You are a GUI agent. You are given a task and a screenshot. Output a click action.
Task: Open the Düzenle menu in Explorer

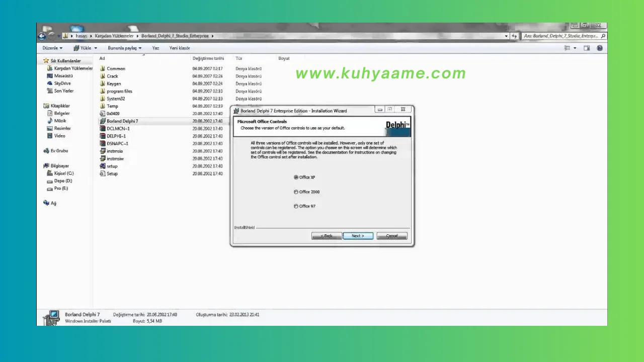coord(52,48)
